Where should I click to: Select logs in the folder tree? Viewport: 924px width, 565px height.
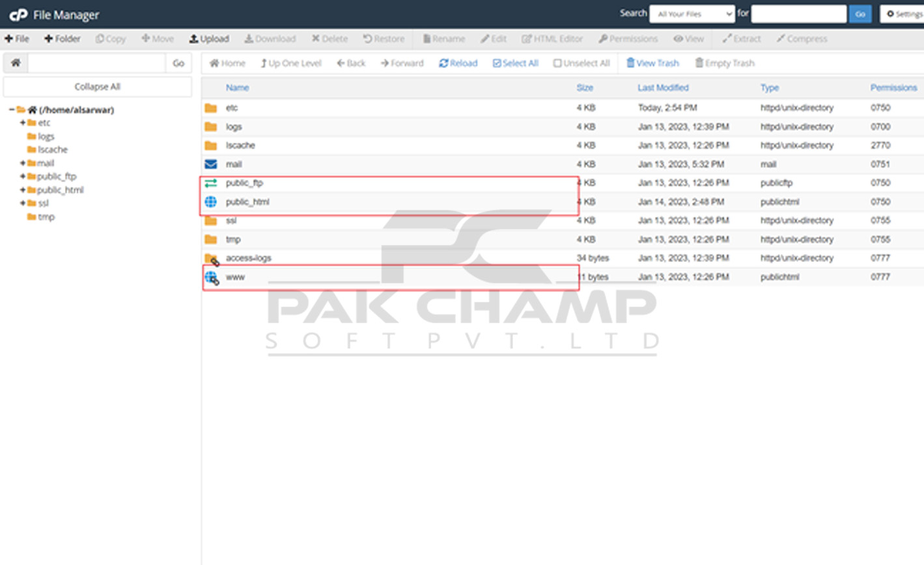(x=46, y=136)
